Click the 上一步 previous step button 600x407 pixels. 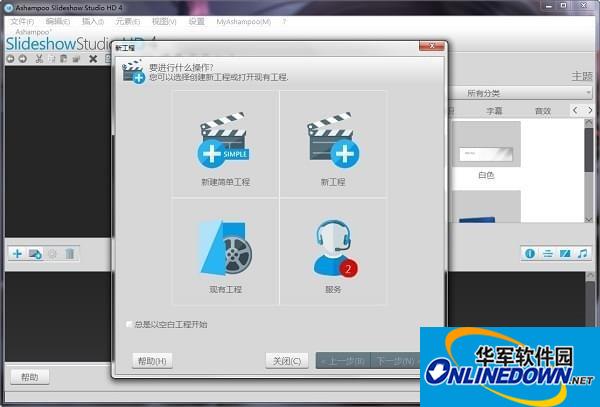(x=343, y=361)
